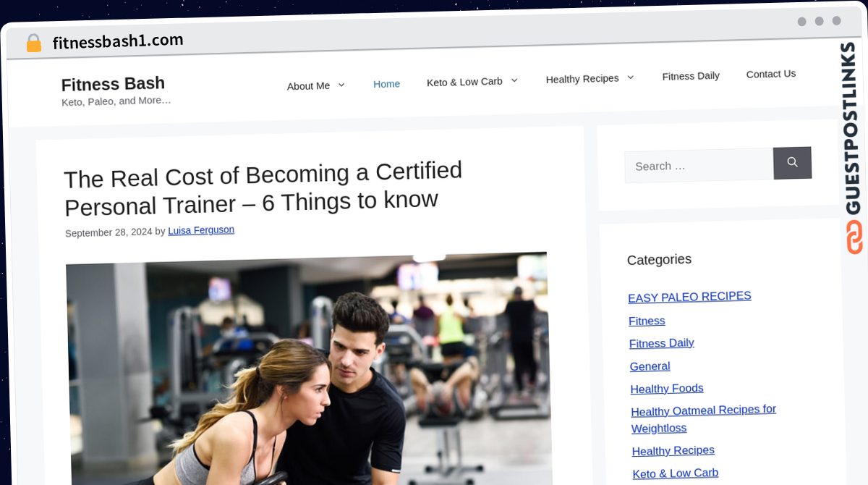Image resolution: width=868 pixels, height=485 pixels.
Task: Open the Fitness Daily menu item
Action: (x=691, y=76)
